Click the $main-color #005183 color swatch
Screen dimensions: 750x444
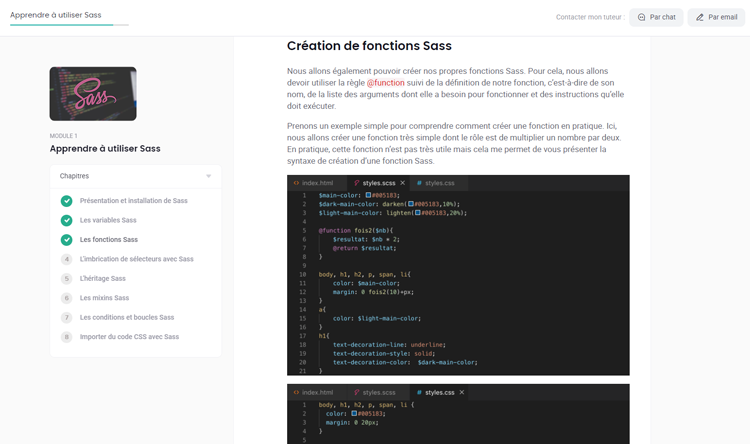pyautogui.click(x=368, y=195)
